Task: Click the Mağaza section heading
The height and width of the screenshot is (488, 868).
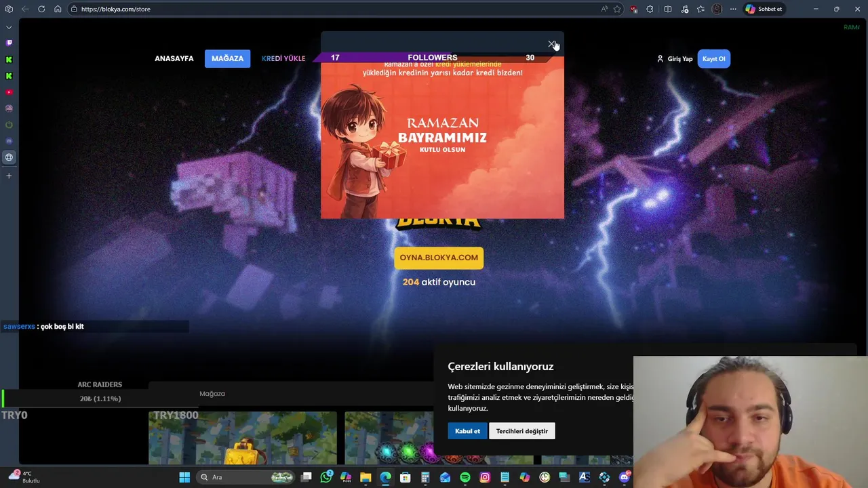Action: 212,394
